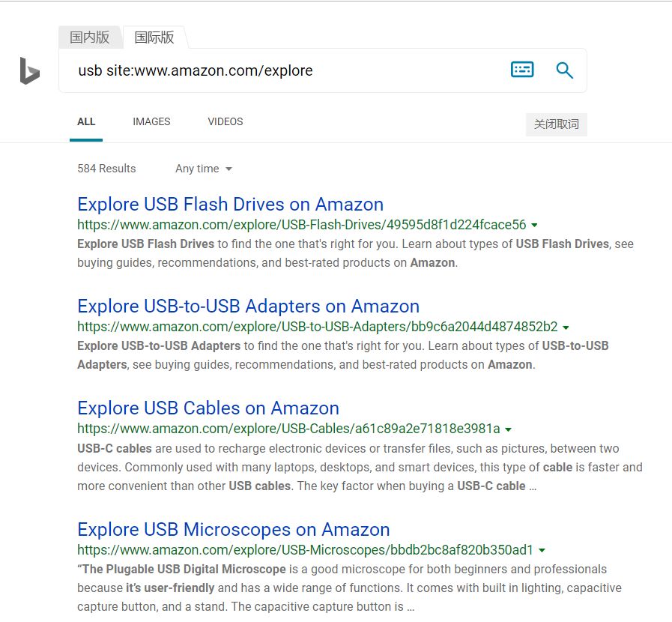The height and width of the screenshot is (622, 672).
Task: Expand arrow beside USB-Cables URL
Action: point(508,429)
